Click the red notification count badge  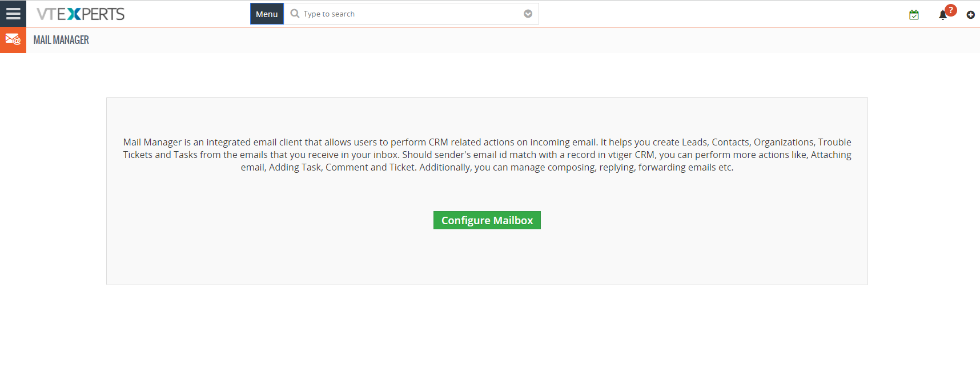pyautogui.click(x=950, y=10)
